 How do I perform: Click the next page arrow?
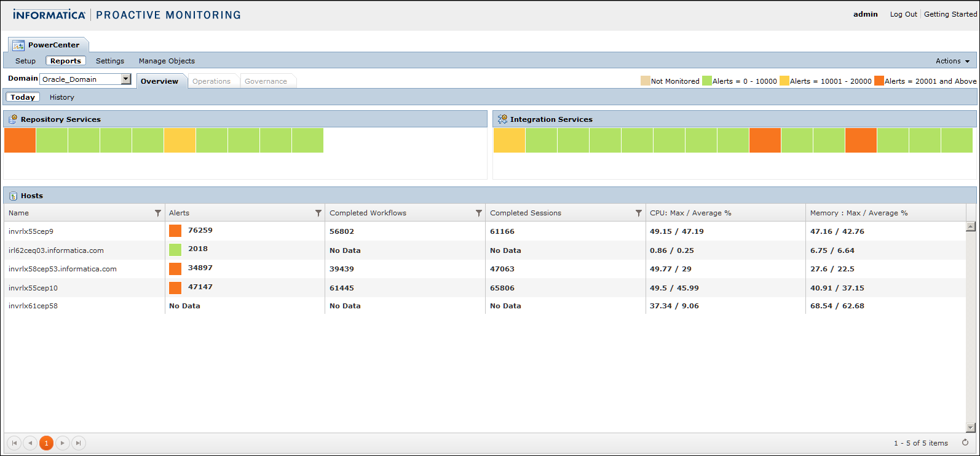tap(62, 443)
